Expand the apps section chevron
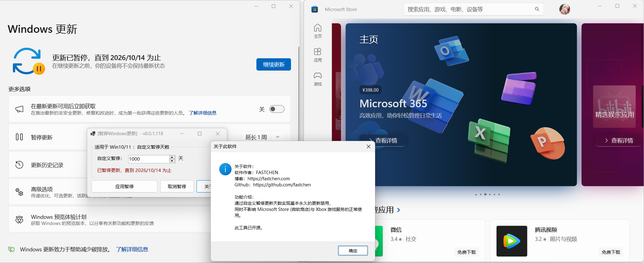This screenshot has height=263, width=644. pyautogui.click(x=398, y=210)
